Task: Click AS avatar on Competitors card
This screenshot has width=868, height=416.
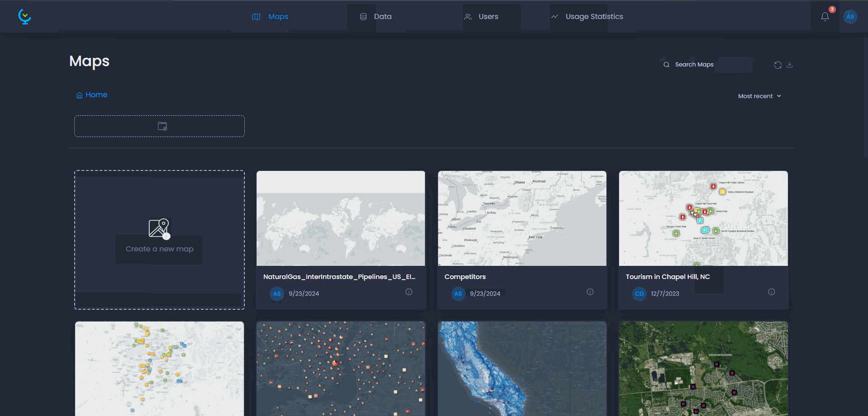Action: pyautogui.click(x=458, y=294)
